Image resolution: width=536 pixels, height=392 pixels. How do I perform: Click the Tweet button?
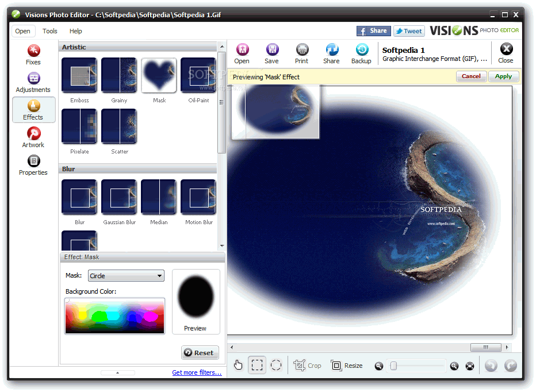(409, 31)
